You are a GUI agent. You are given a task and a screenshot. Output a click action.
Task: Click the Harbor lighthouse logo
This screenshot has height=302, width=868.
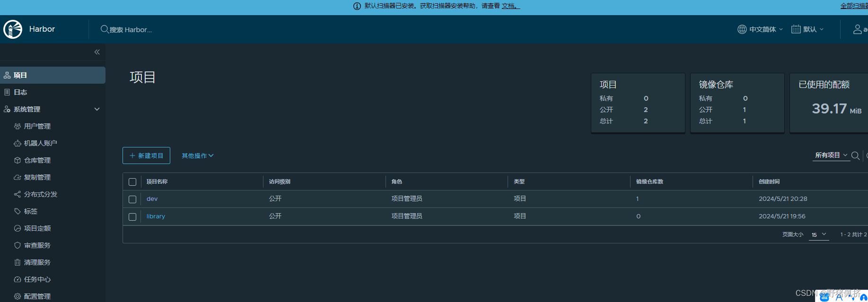pos(13,29)
